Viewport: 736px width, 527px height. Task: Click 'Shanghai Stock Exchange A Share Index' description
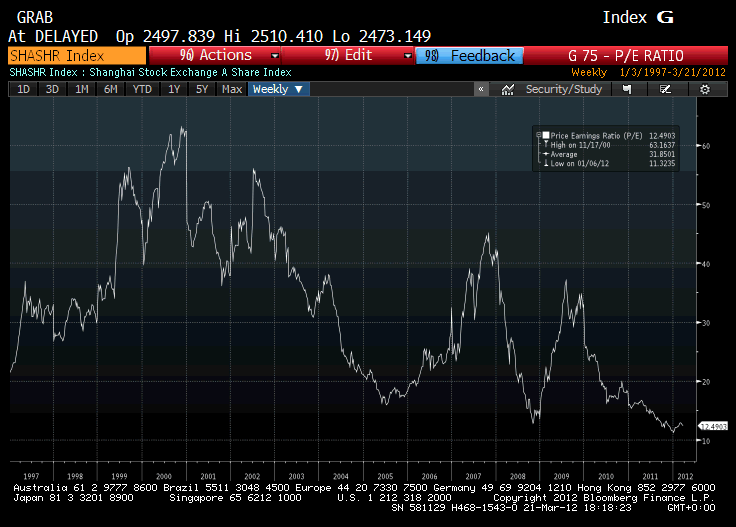tap(191, 72)
